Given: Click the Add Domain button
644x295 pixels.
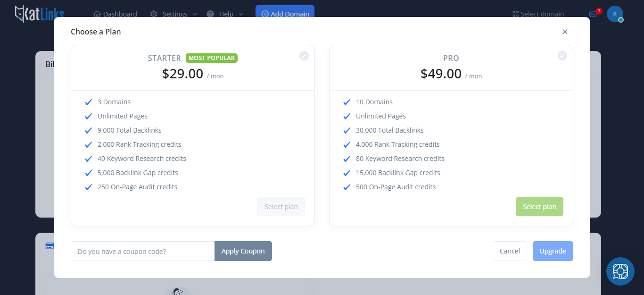Looking at the screenshot, I should 285,14.
